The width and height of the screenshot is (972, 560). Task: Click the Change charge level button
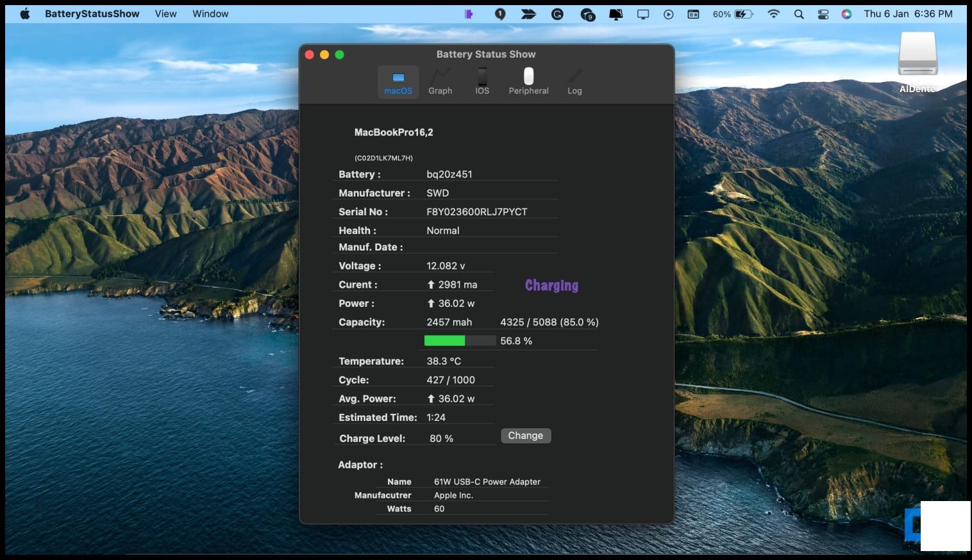(x=526, y=436)
